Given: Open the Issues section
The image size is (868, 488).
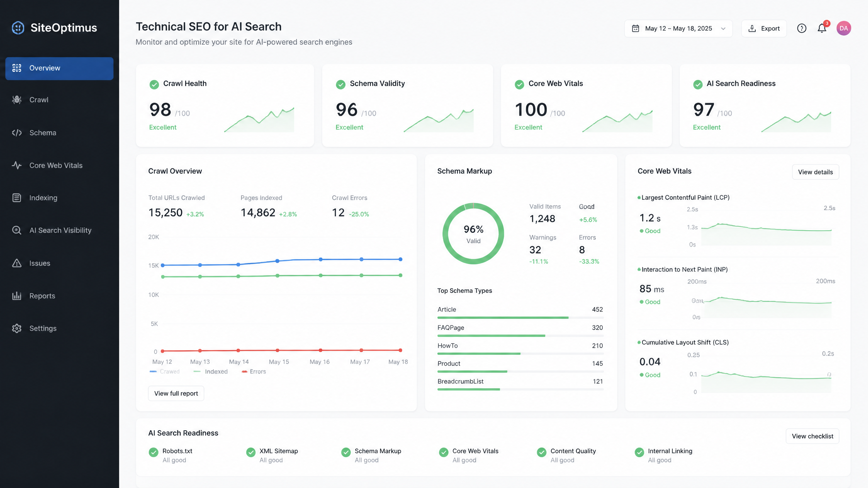Looking at the screenshot, I should click(x=59, y=263).
